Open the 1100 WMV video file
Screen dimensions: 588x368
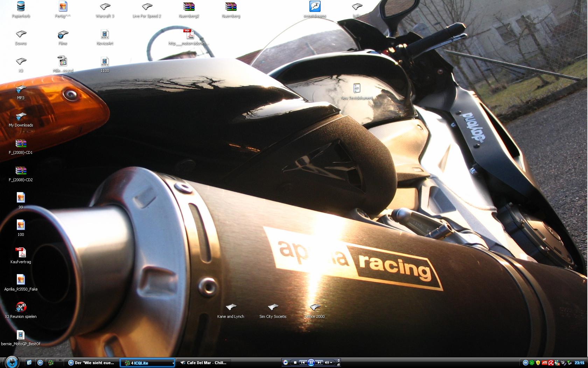(105, 64)
